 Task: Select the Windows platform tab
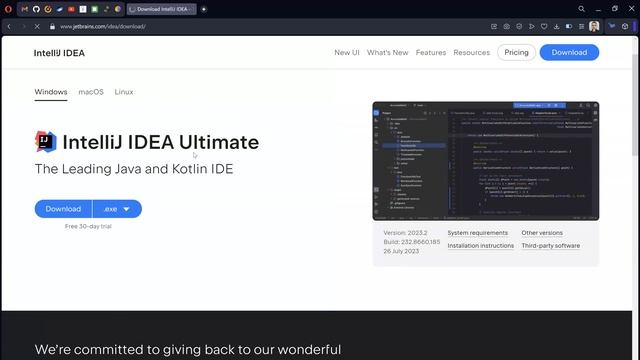pos(51,92)
